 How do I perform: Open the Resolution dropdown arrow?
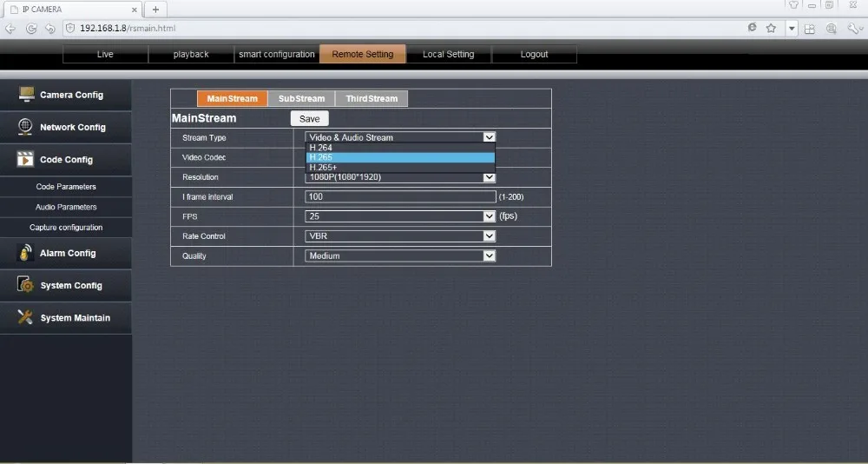[x=489, y=177]
